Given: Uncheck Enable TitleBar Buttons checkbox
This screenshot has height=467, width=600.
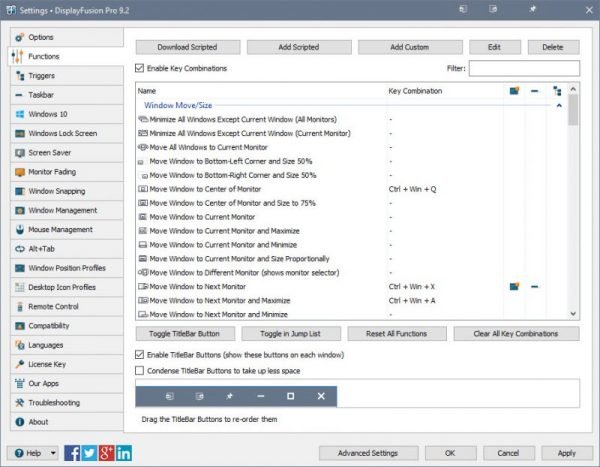Looking at the screenshot, I should [x=139, y=355].
